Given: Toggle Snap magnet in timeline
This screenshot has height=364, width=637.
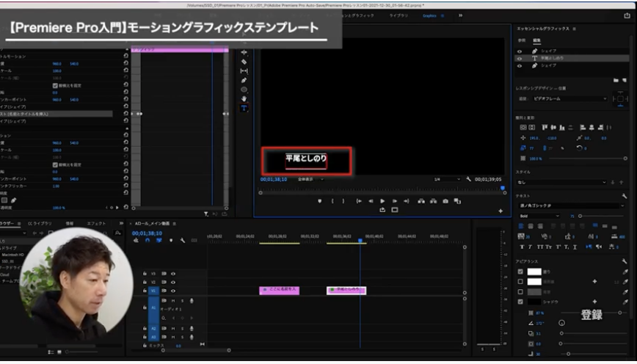Looking at the screenshot, I should point(148,241).
